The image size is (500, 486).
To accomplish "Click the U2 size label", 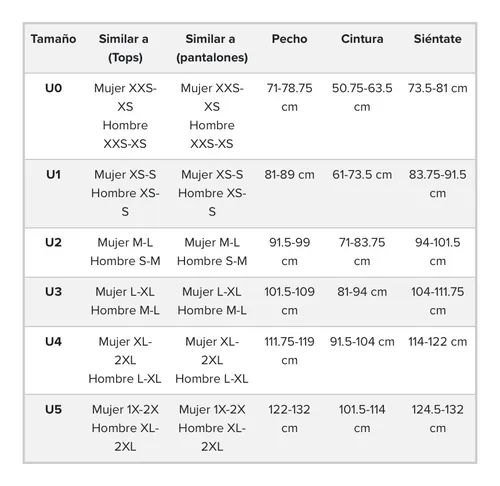I will 53,242.
